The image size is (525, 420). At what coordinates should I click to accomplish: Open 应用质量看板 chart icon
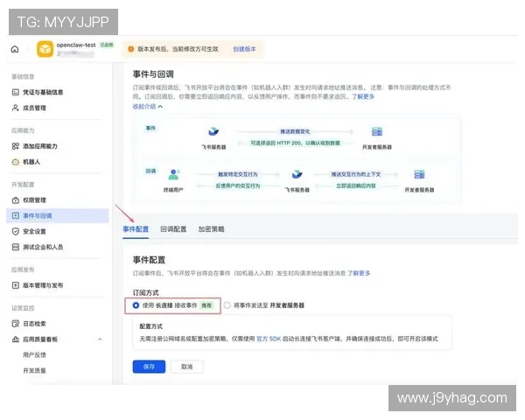[x=16, y=339]
